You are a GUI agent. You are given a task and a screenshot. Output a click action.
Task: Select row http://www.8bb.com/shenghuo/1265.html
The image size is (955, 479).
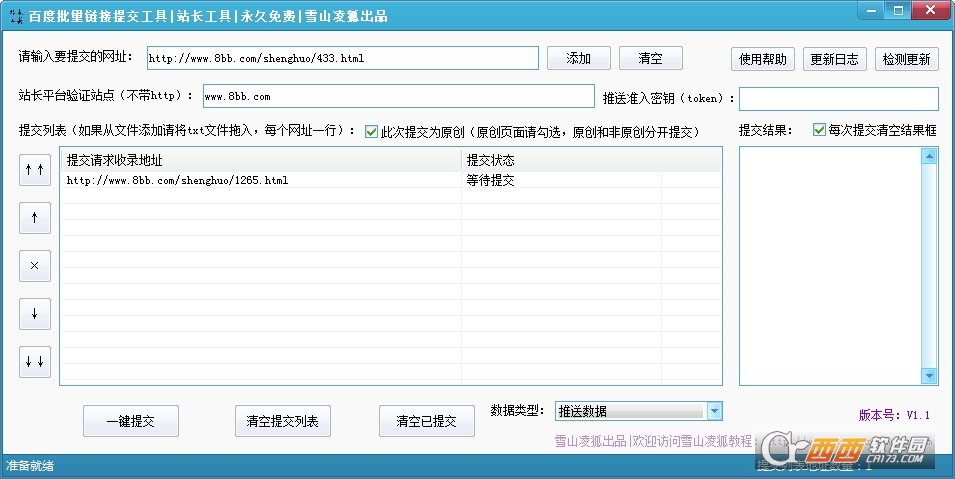(390, 180)
